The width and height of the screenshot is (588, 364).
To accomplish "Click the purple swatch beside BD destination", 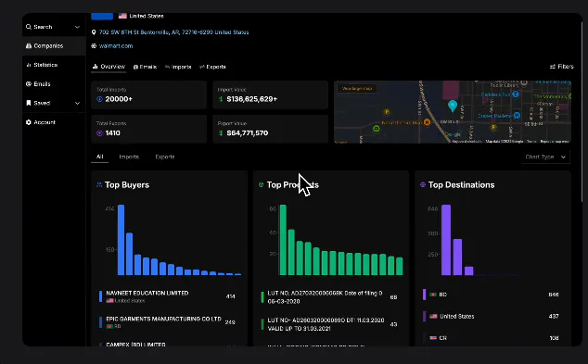I will tap(424, 295).
